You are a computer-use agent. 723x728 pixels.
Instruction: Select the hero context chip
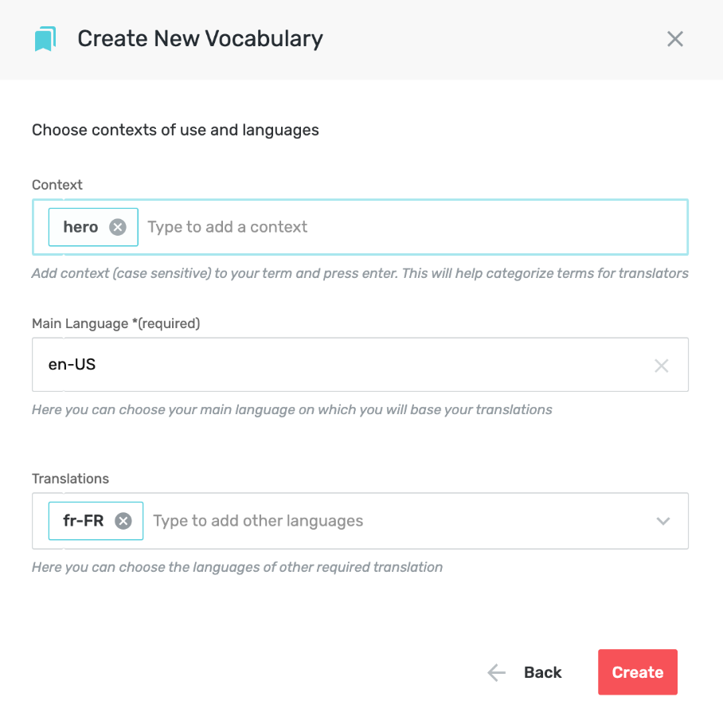coord(80,227)
